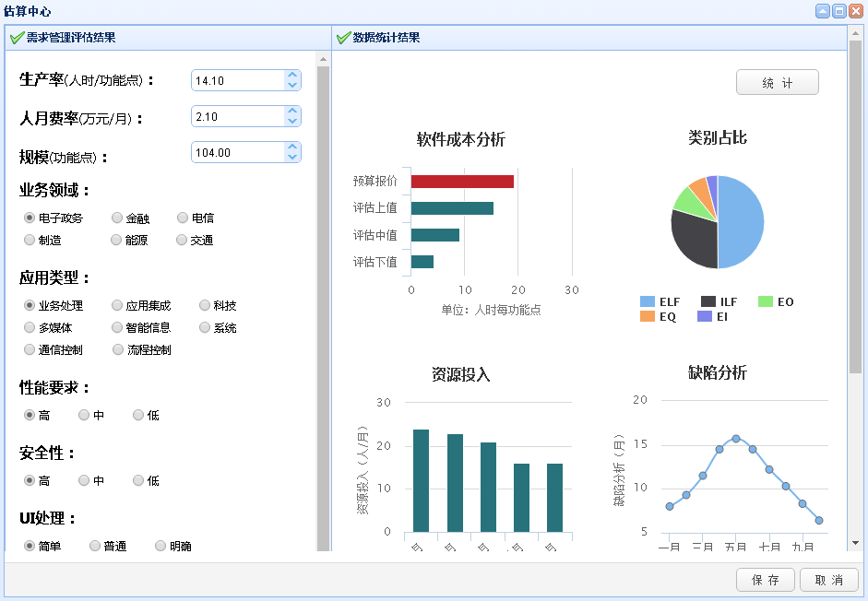The width and height of the screenshot is (868, 601).
Task: Set 性能要求 to 低
Action: pos(138,415)
